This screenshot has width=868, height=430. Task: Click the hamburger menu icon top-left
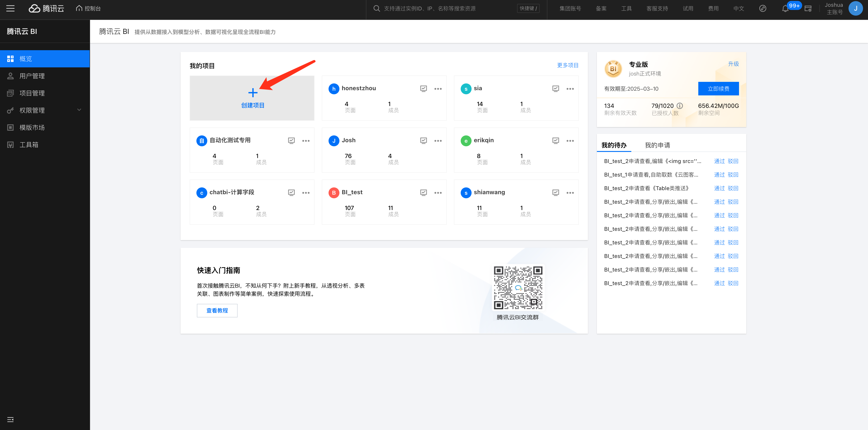point(10,8)
